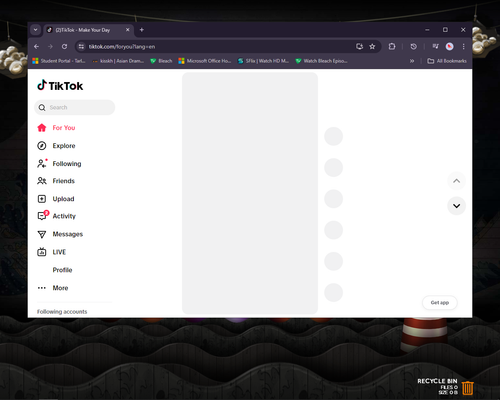
Task: Open the Following feed
Action: 59,164
